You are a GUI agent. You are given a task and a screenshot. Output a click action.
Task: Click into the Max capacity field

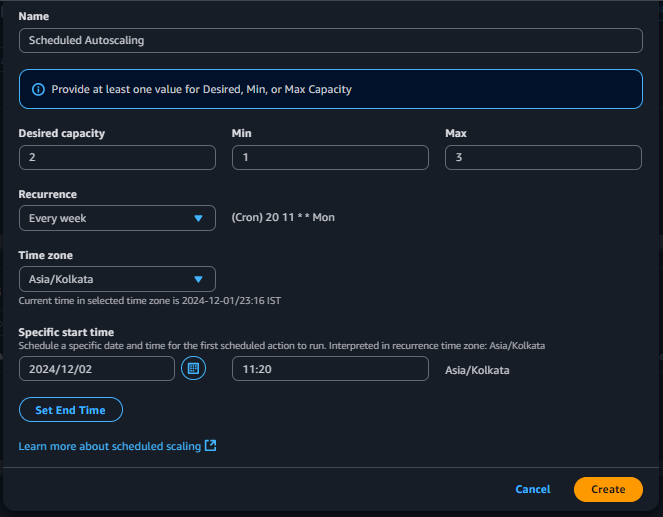pyautogui.click(x=543, y=157)
